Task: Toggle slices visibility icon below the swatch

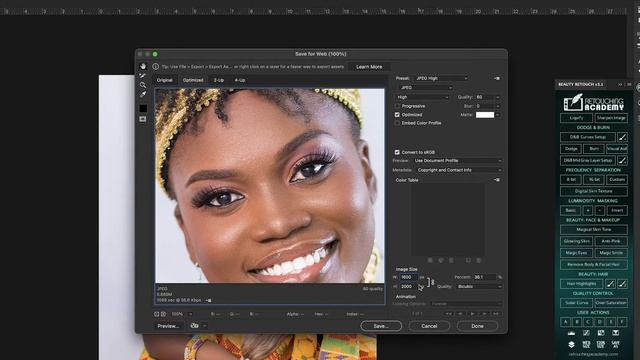Action: click(142, 119)
